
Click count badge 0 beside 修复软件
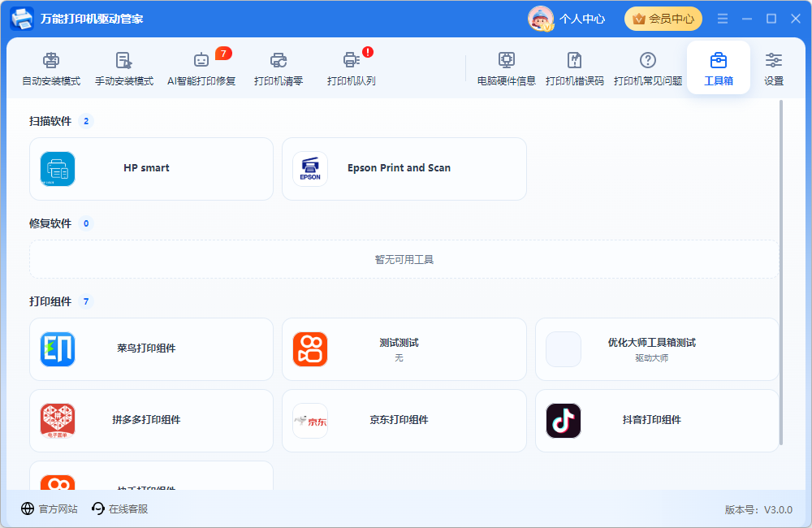tap(86, 223)
